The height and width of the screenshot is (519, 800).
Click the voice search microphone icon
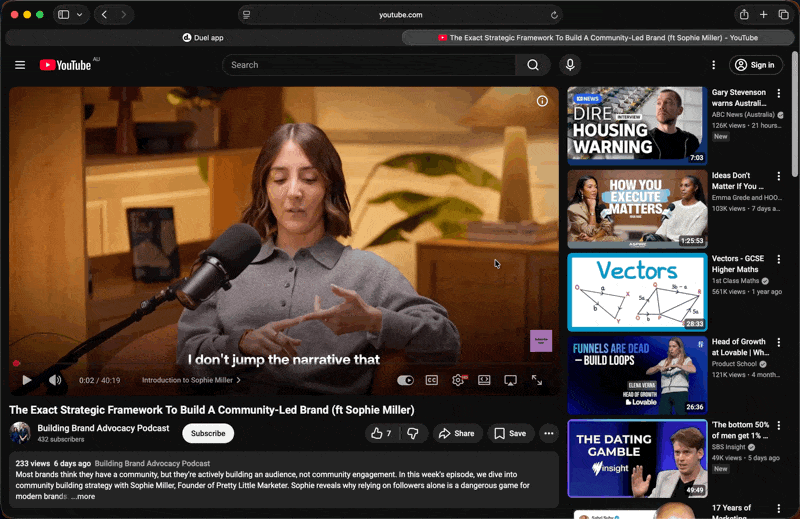[x=570, y=65]
